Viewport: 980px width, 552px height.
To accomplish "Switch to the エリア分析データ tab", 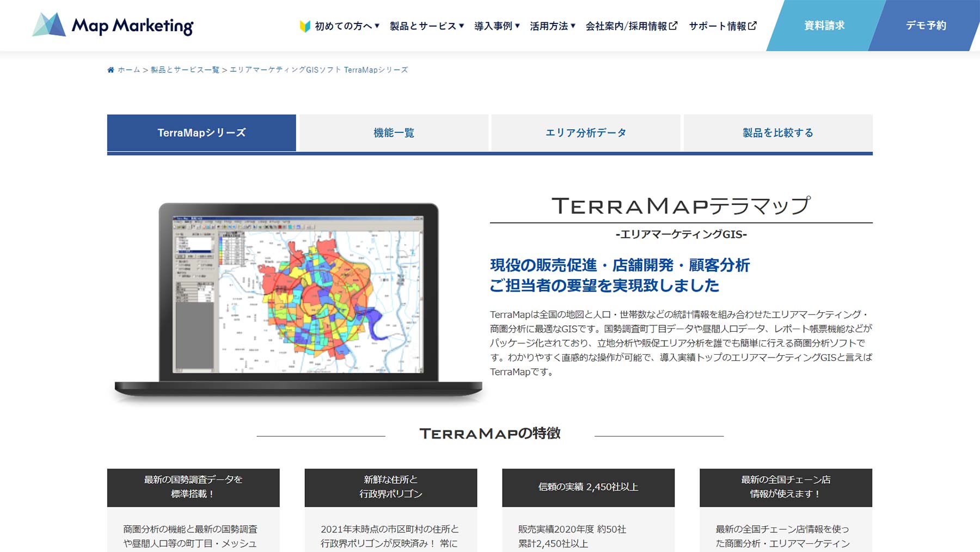I will (x=586, y=132).
